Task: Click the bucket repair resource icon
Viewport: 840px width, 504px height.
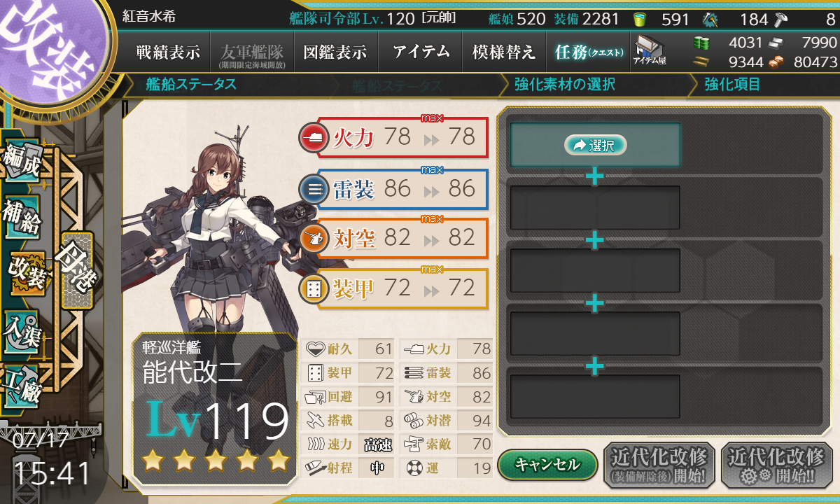Action: pos(639,19)
